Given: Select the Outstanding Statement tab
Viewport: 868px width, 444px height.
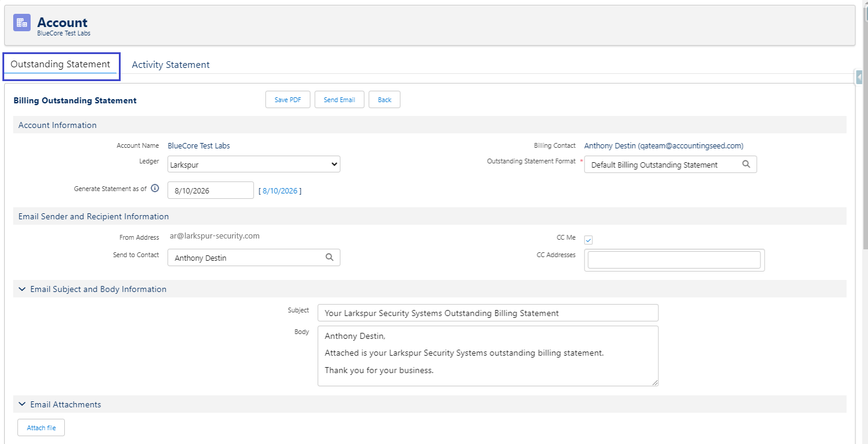Looking at the screenshot, I should tap(61, 64).
